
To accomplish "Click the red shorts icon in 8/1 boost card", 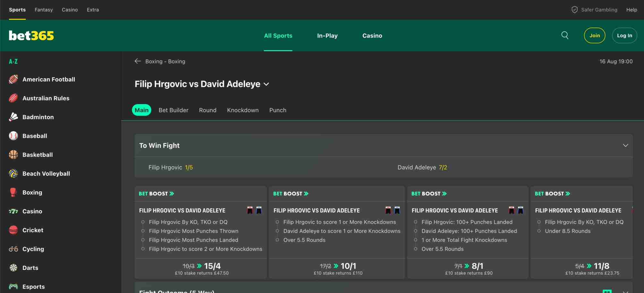I will (x=512, y=210).
